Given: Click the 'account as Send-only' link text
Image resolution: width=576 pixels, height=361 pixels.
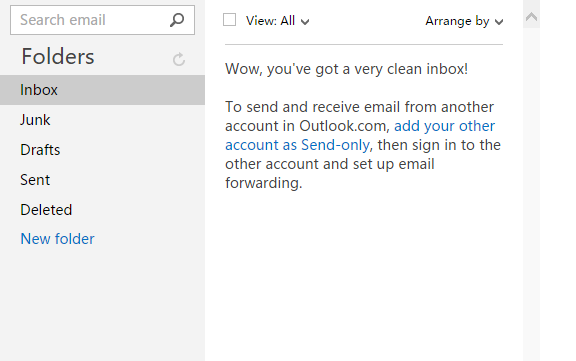Looking at the screenshot, I should click(x=297, y=145).
